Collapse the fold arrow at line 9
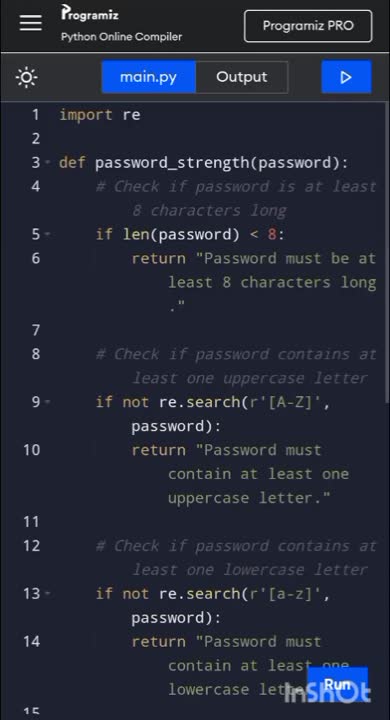390x720 pixels. click(x=48, y=402)
